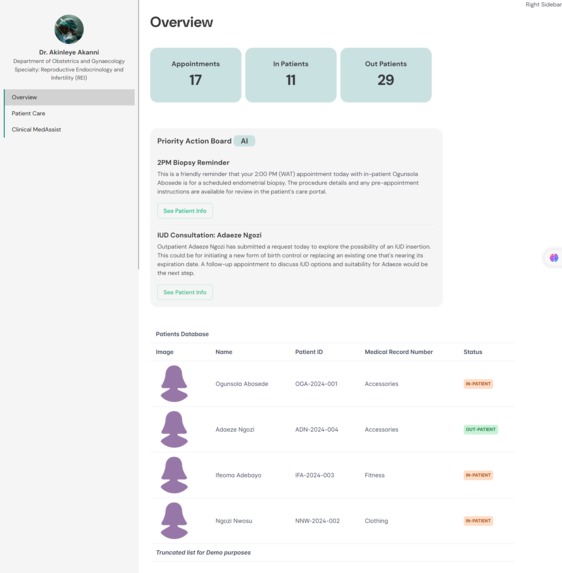Screen dimensions: 562x573
Task: Click Ogunsola Abosede's patient avatar
Action: tap(174, 384)
